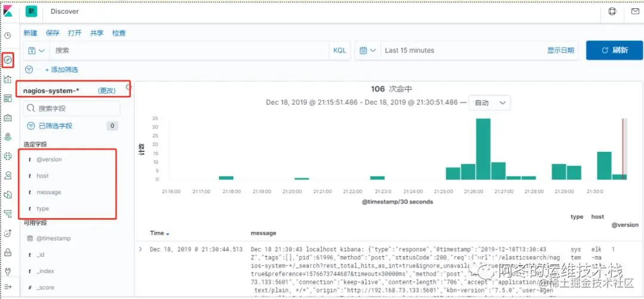The height and width of the screenshot is (299, 644).
Task: Click Last 15 minutes time range
Action: [x=410, y=51]
